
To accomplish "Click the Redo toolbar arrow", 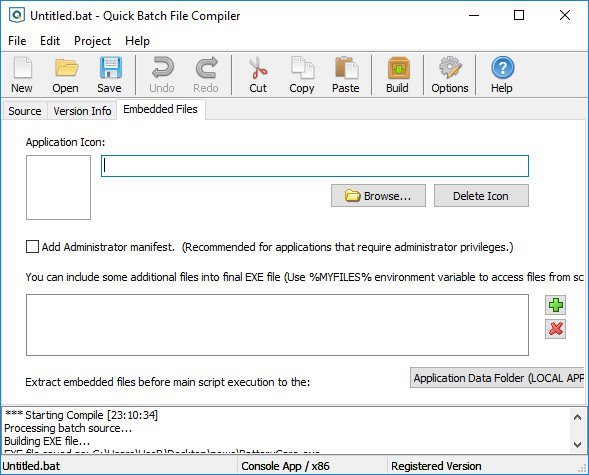I will [206, 75].
